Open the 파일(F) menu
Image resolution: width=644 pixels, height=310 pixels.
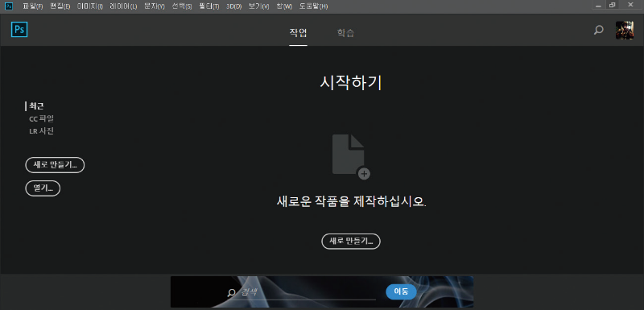33,6
